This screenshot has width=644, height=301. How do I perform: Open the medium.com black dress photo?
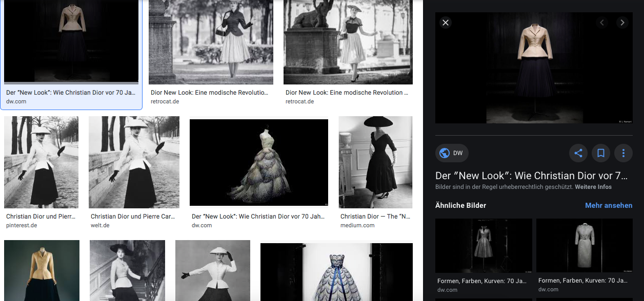coord(375,162)
